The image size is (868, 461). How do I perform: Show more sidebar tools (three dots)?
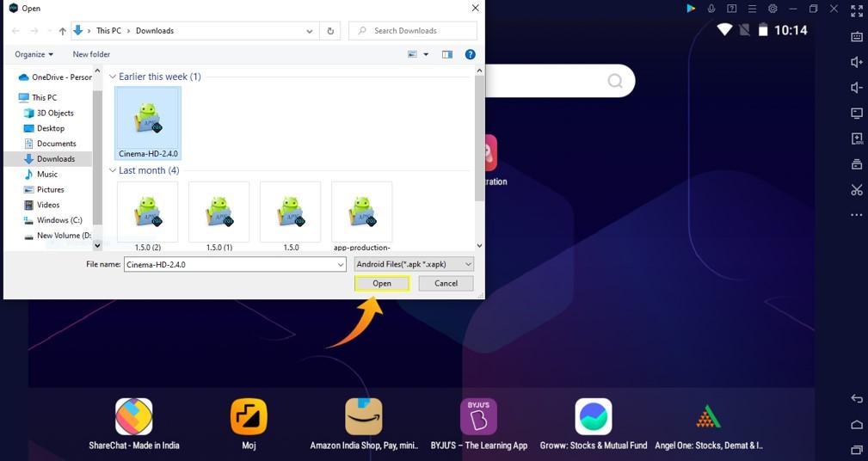[x=856, y=215]
